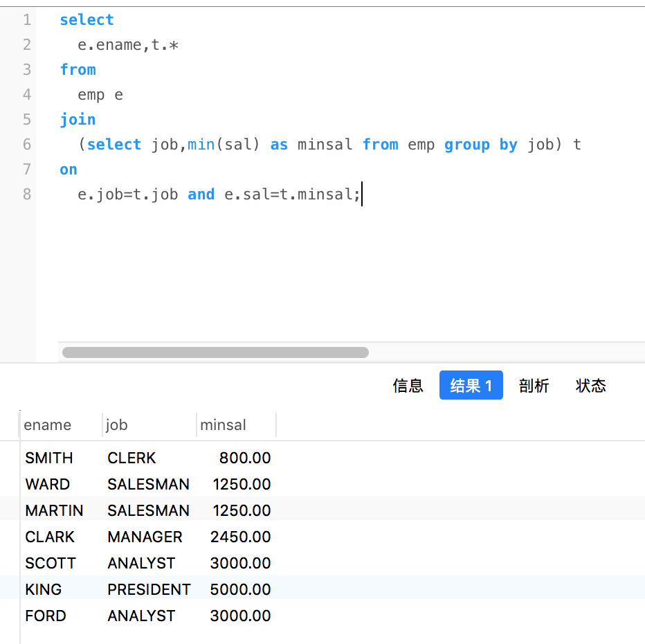This screenshot has width=645, height=644.
Task: Sort by the ename column header
Action: (x=47, y=424)
